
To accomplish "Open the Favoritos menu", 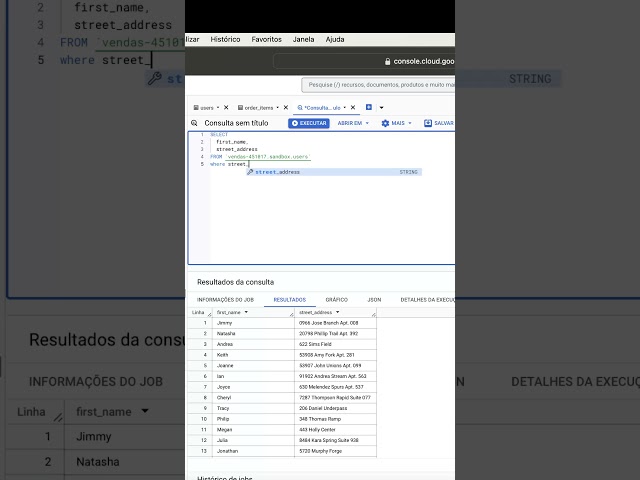I will pos(267,40).
